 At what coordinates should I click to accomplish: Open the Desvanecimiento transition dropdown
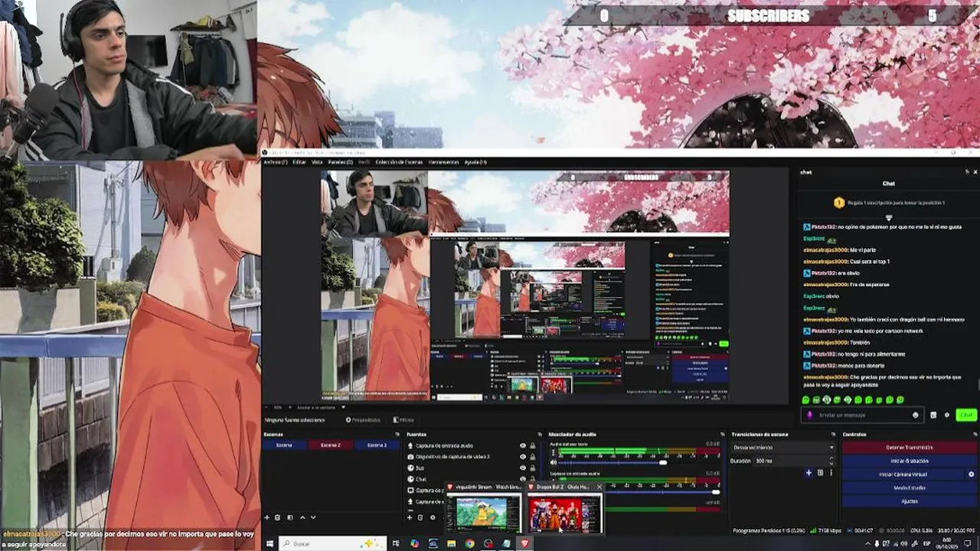[781, 447]
